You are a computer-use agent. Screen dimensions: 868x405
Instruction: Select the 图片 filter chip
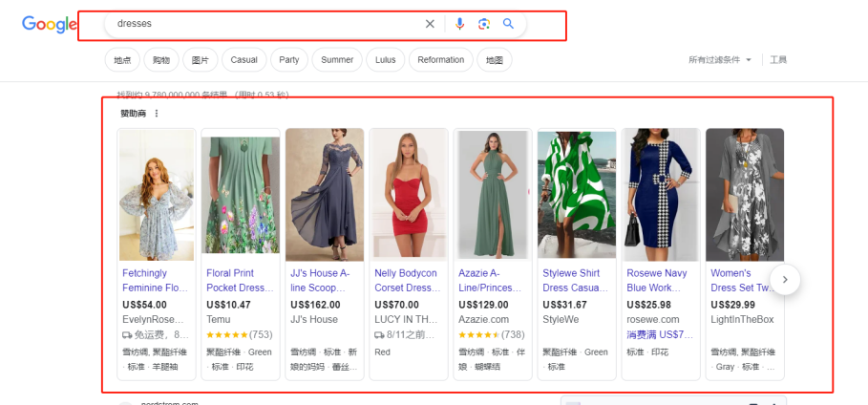tap(200, 60)
